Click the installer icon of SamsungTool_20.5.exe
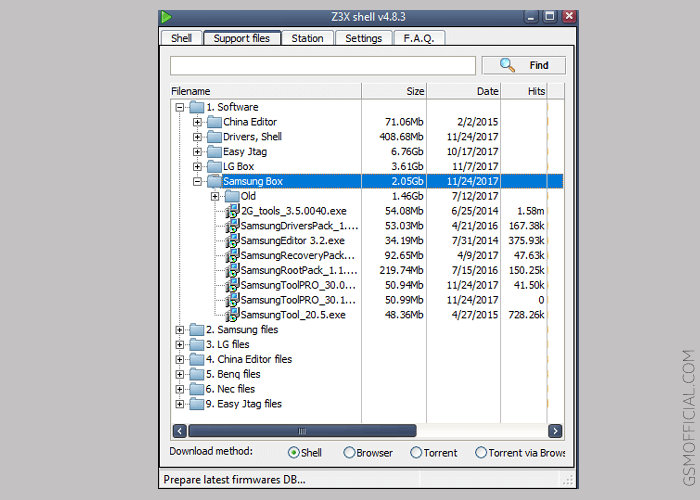Screen dimensions: 700x500 tap(232, 314)
